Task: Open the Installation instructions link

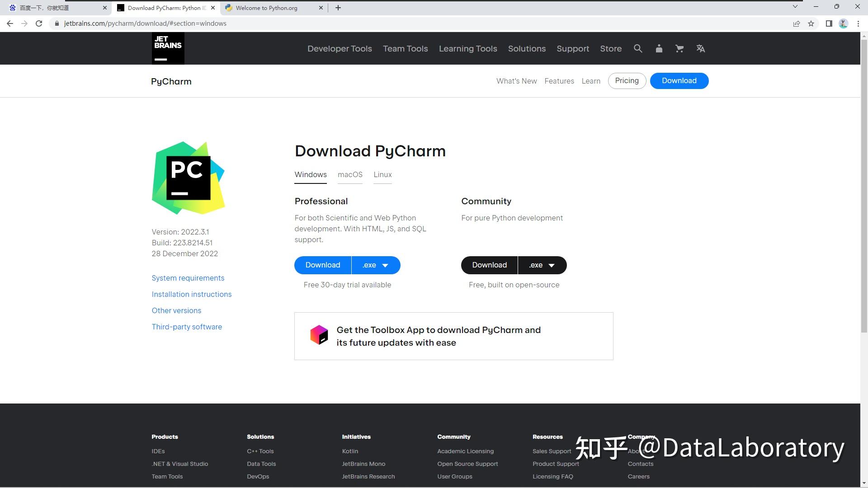Action: click(x=191, y=294)
